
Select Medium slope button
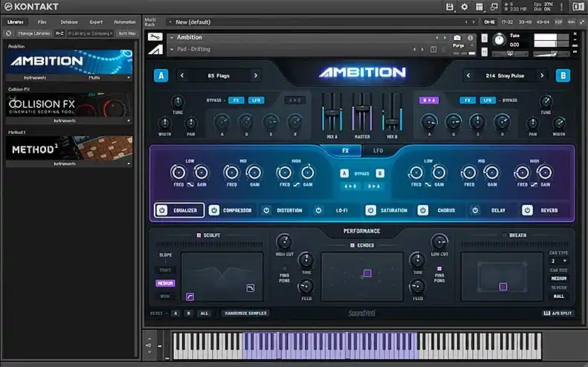tap(165, 283)
